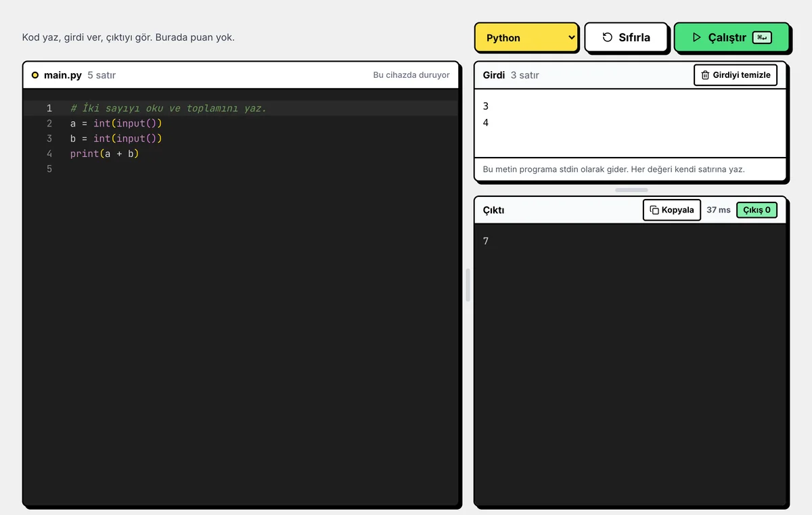The width and height of the screenshot is (812, 515).
Task: Click the "Bu cihazda duruyor" status text
Action: pos(411,75)
